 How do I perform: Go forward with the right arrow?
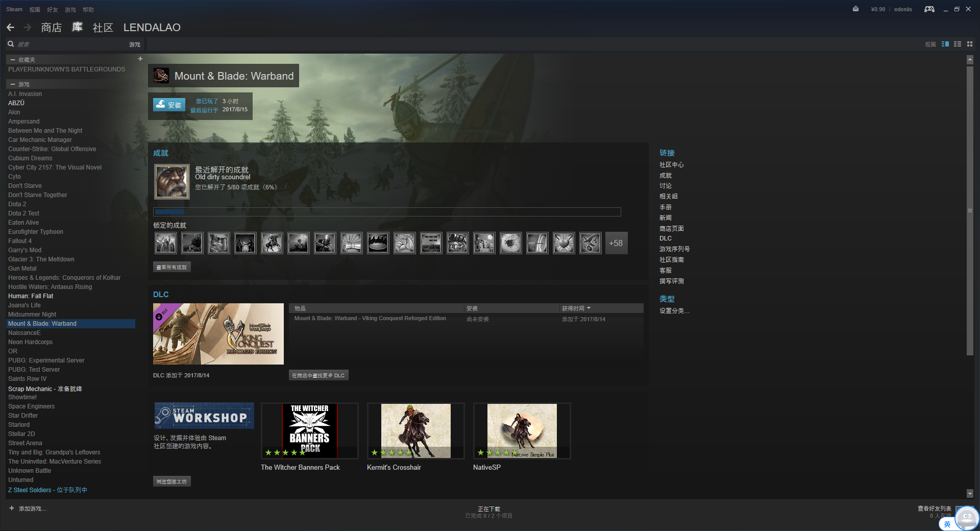pos(28,28)
